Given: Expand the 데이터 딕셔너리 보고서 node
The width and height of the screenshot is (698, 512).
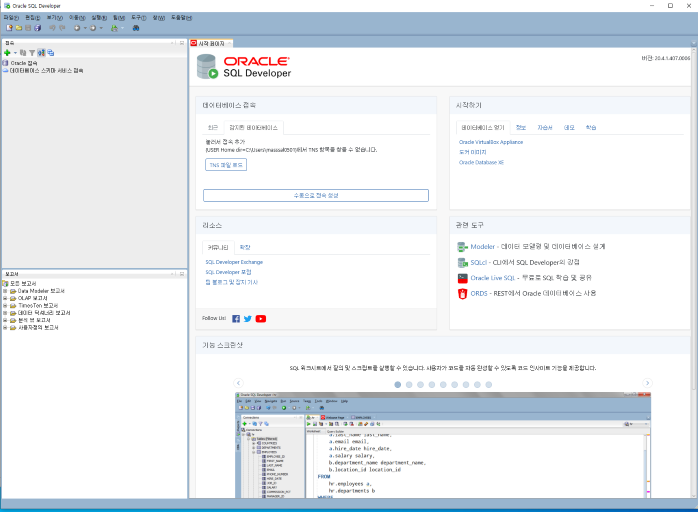Looking at the screenshot, I should tap(5, 313).
